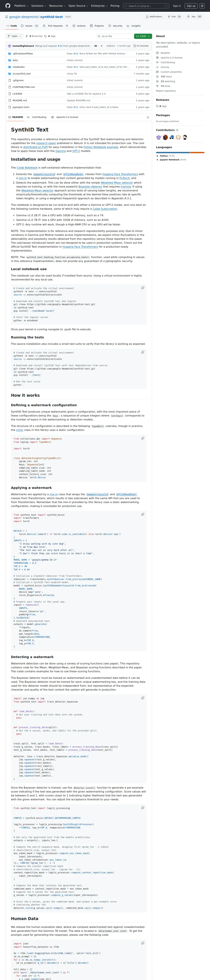Viewport: 210px width, 980px height.
Task: Open the blue cap sunglasses contributor avatar
Action: pos(172,137)
